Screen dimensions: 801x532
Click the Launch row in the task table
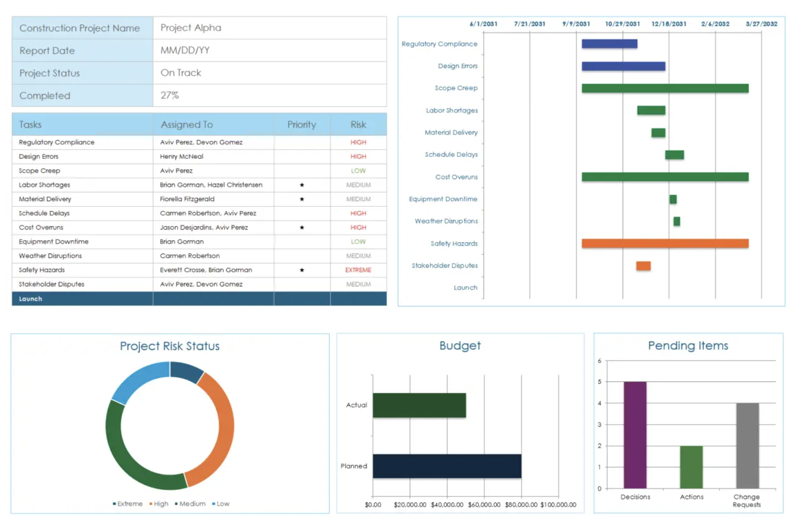pos(30,299)
